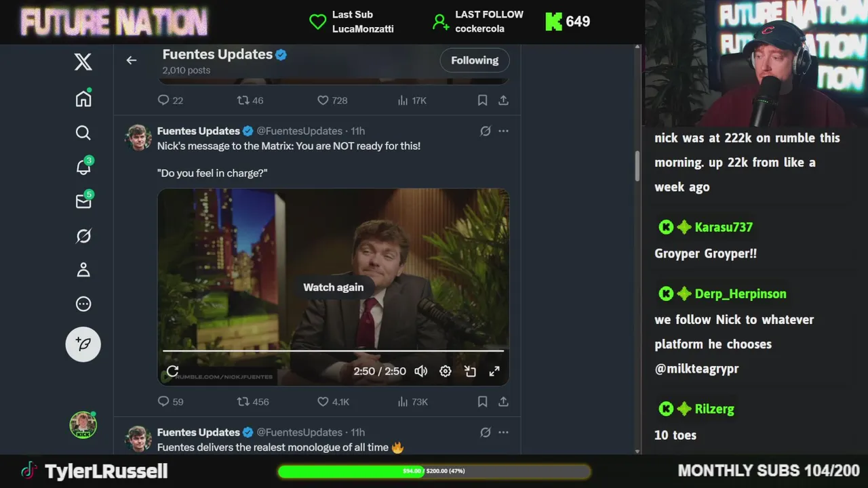Share the post with 73K views
The image size is (868, 488).
pos(503,401)
